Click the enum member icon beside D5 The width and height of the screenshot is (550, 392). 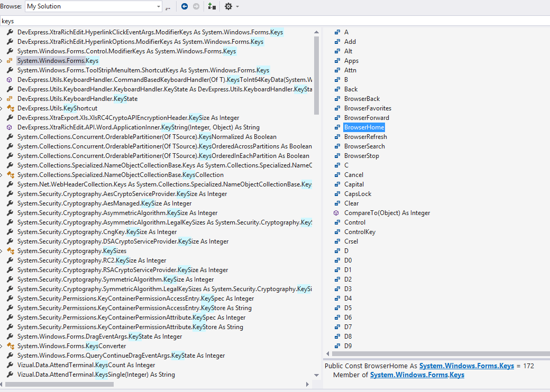point(337,308)
